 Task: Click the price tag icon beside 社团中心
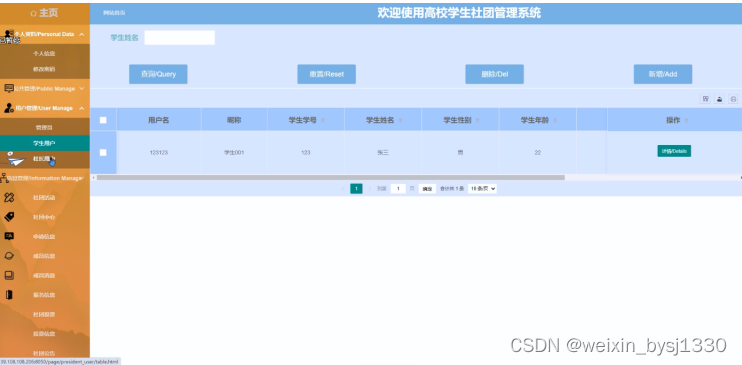(9, 217)
